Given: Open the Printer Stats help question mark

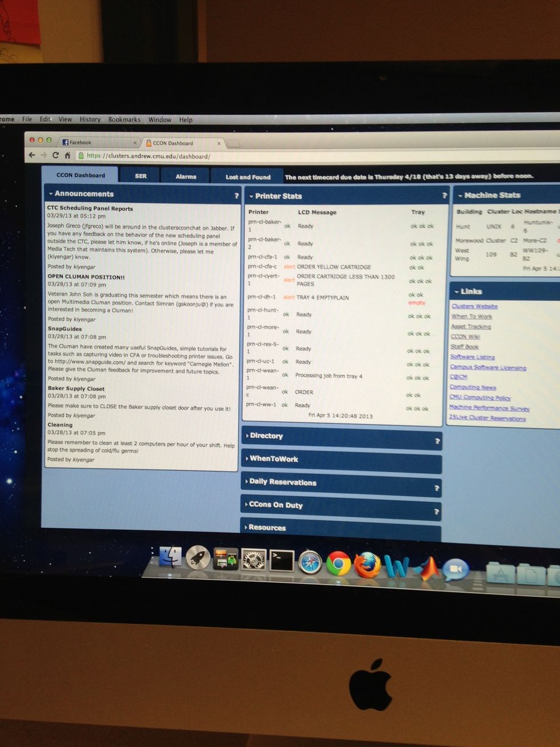Looking at the screenshot, I should pyautogui.click(x=445, y=195).
